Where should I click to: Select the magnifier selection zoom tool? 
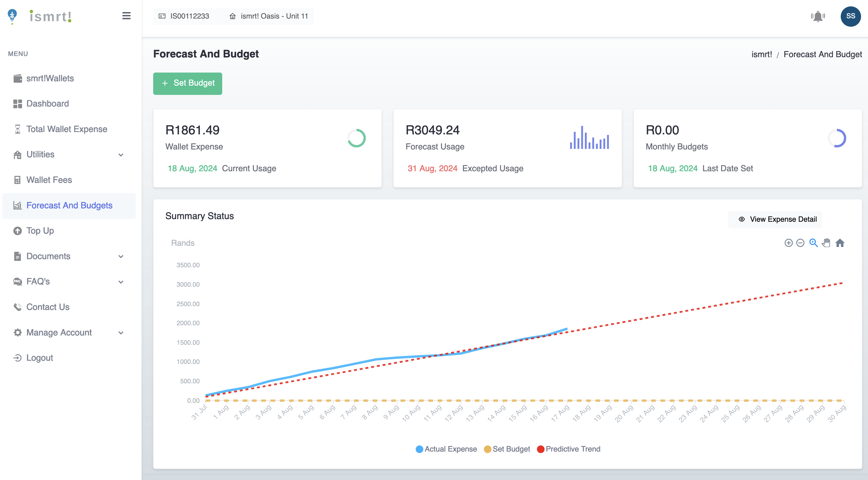[x=813, y=243]
